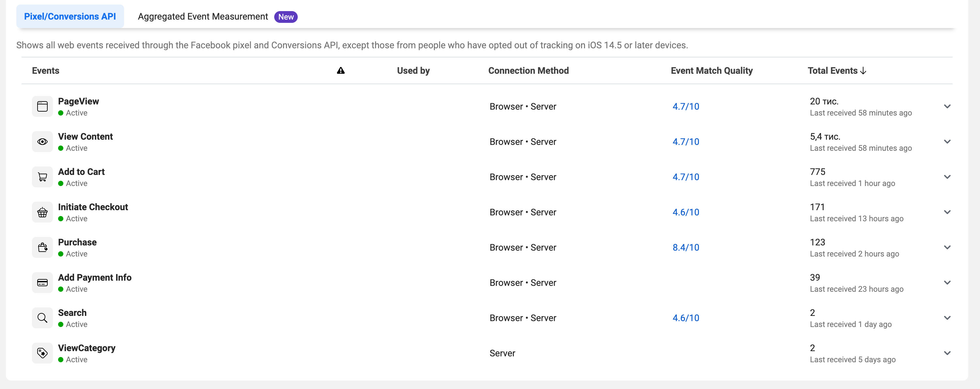Expand the Add to Cart row
980x389 pixels.
[x=947, y=177]
